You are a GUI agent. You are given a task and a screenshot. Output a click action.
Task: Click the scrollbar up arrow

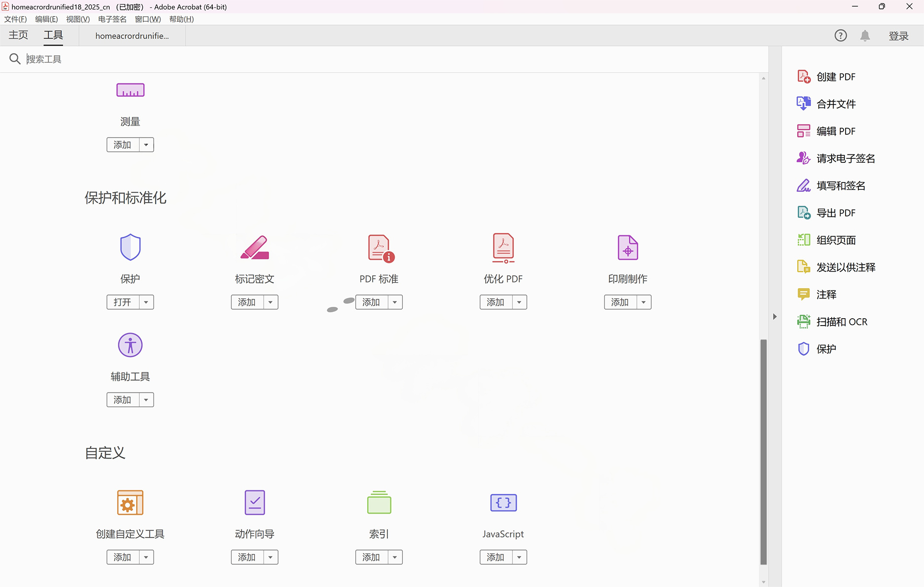click(x=764, y=78)
